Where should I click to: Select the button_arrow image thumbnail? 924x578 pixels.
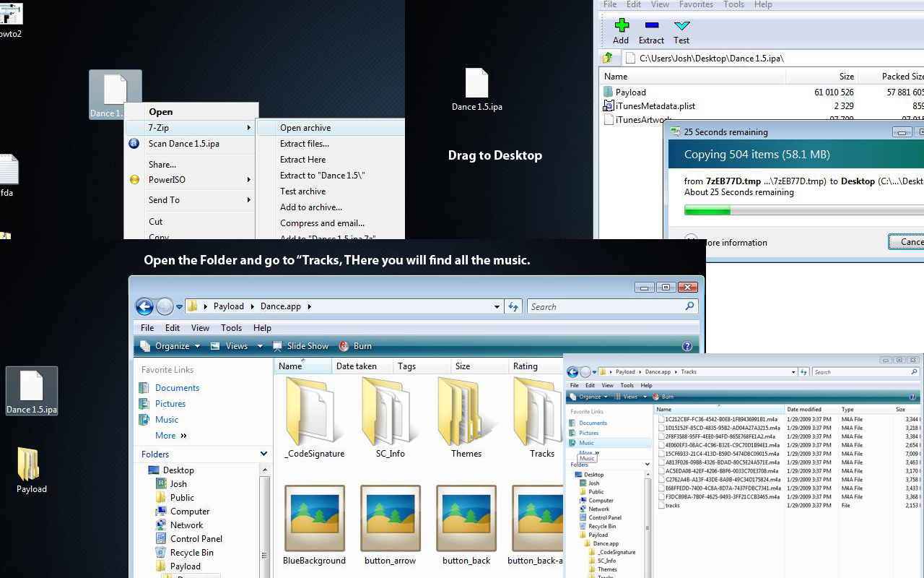point(391,526)
